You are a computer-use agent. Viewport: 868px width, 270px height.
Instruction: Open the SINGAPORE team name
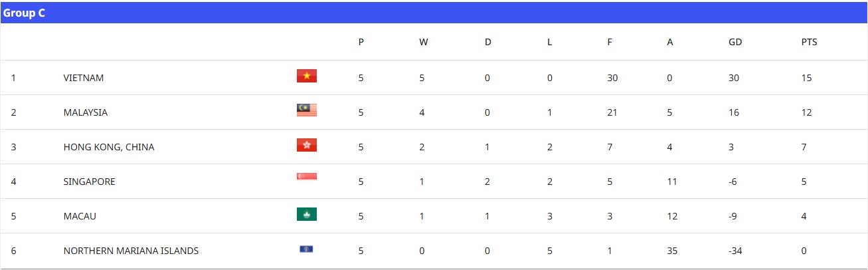coord(90,182)
